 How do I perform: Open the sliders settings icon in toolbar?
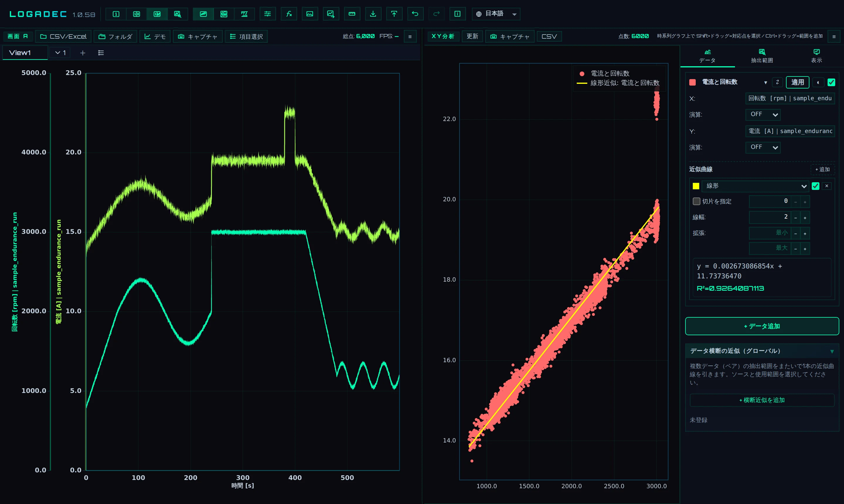pyautogui.click(x=268, y=14)
